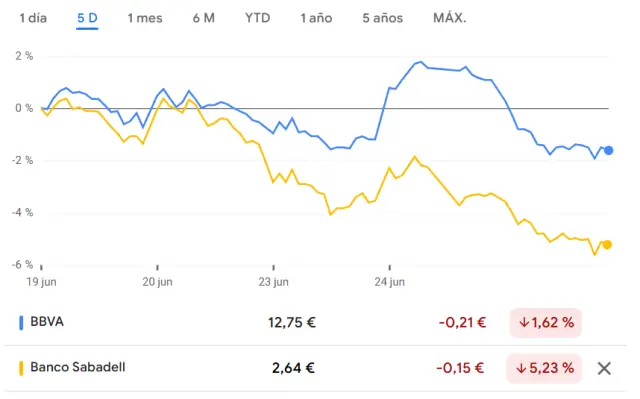Click the blue BBVA color marker
Image resolution: width=640 pixels, height=399 pixels.
21,322
